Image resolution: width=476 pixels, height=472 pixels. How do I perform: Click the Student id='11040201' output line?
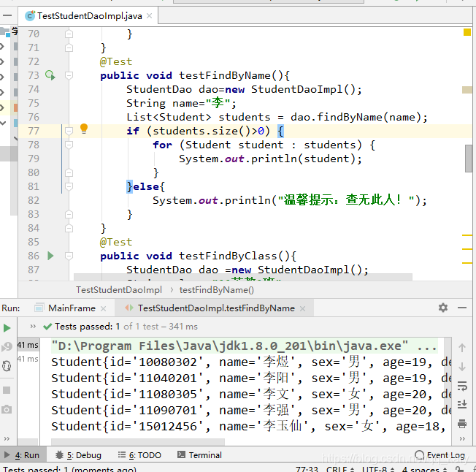251,378
